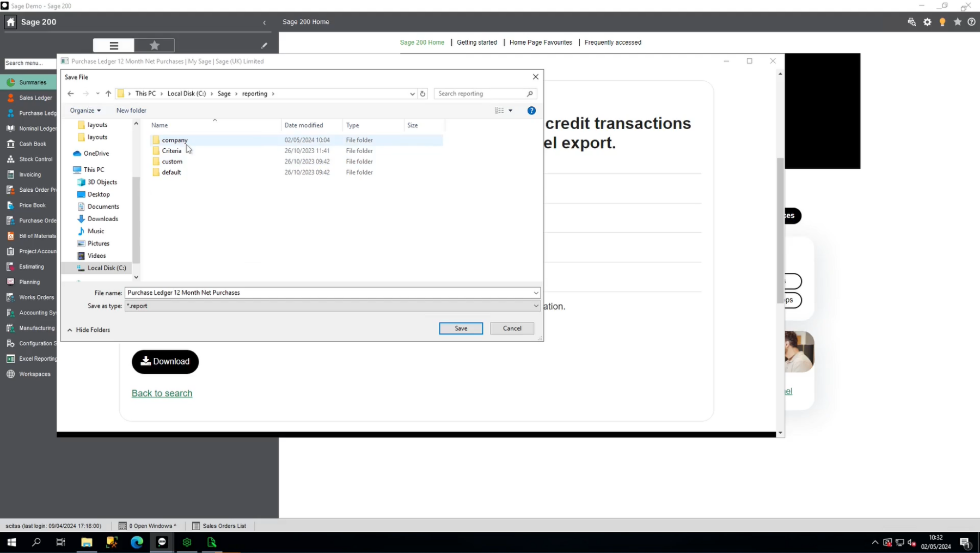Click the pencil edit menu icon

[264, 46]
